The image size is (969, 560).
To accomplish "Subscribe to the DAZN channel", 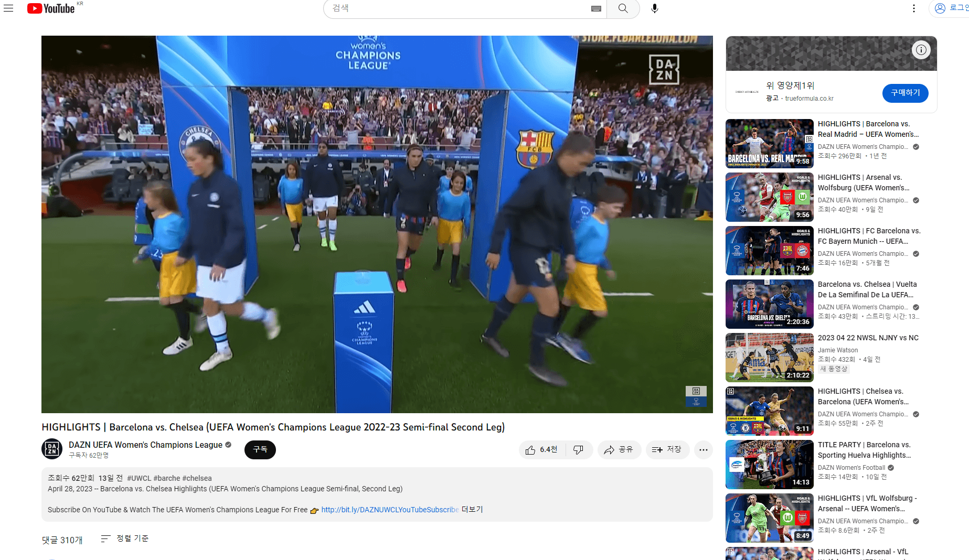I will 260,450.
